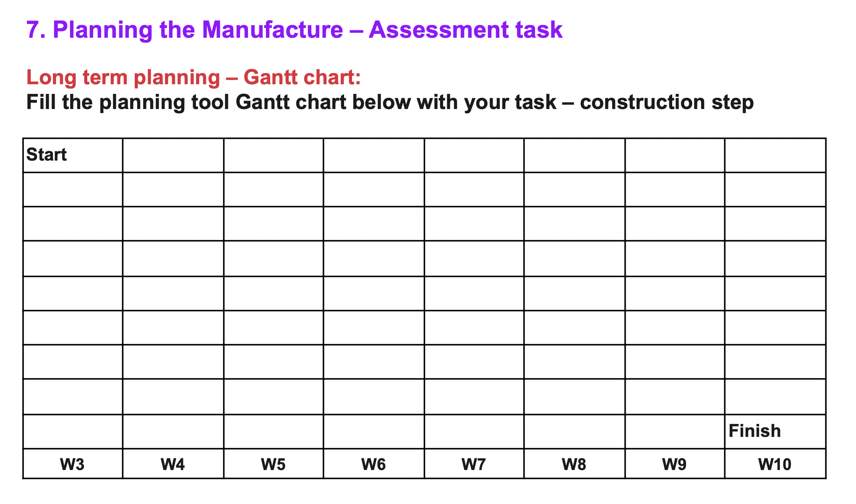The width and height of the screenshot is (856, 504).
Task: Select the W10 week label cell
Action: click(x=775, y=464)
